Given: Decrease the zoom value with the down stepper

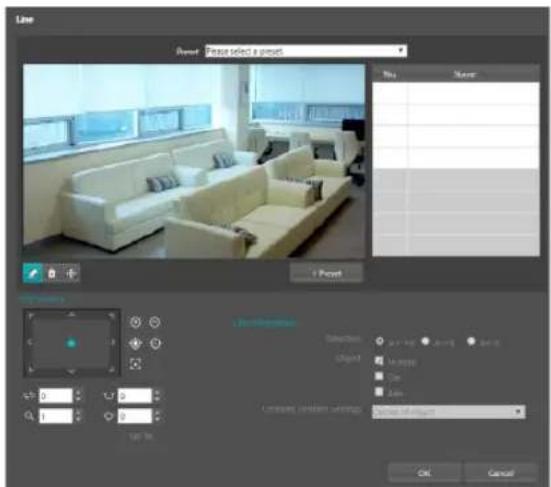Looking at the screenshot, I should (78, 420).
